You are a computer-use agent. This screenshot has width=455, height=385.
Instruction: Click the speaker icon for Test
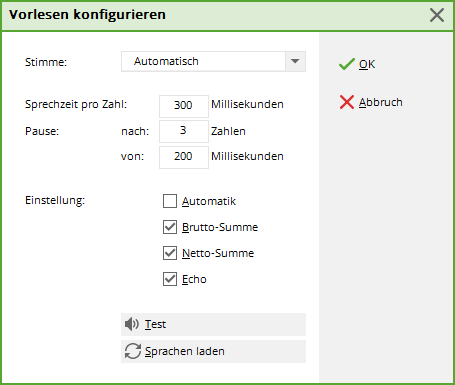[x=132, y=324]
